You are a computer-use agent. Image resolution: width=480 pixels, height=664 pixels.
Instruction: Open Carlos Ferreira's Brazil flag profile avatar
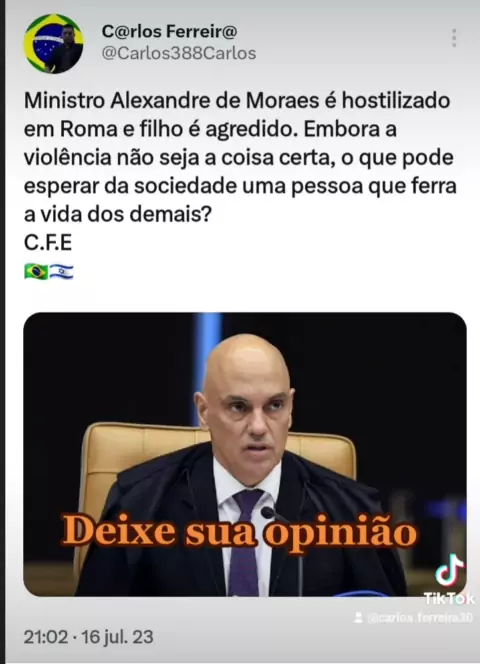point(53,44)
